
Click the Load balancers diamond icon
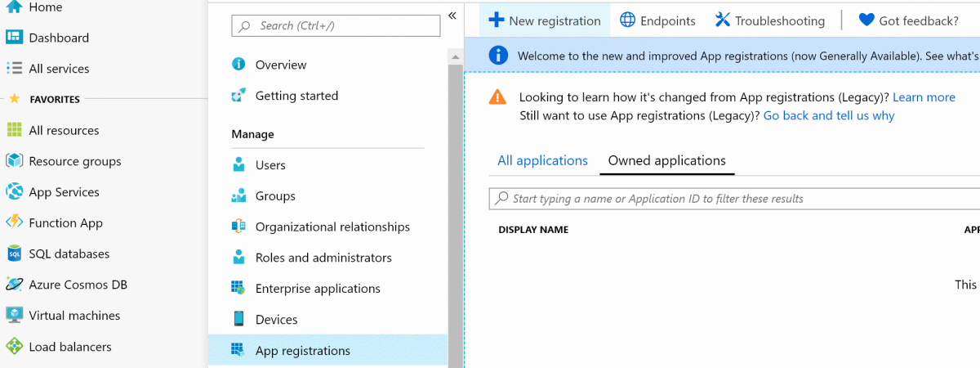tap(14, 347)
